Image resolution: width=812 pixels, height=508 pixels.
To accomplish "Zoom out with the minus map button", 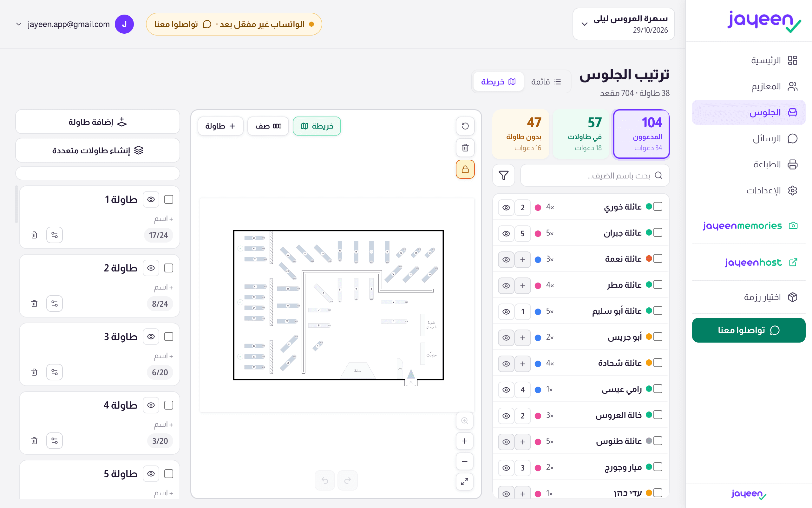I will pyautogui.click(x=464, y=461).
